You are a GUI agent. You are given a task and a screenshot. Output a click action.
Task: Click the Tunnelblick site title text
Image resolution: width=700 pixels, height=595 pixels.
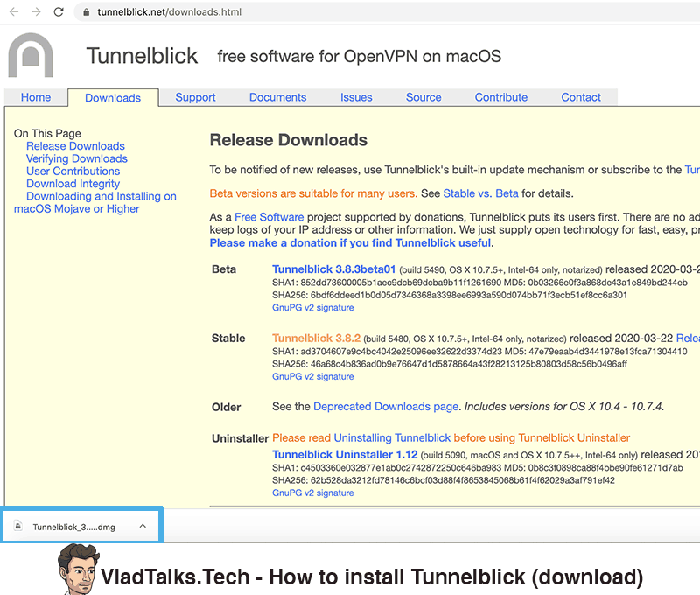[x=142, y=56]
